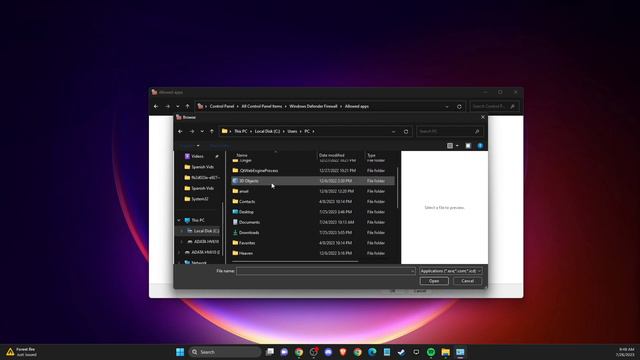This screenshot has width=640, height=360.
Task: Click the pin icon beside Videos
Action: [217, 156]
